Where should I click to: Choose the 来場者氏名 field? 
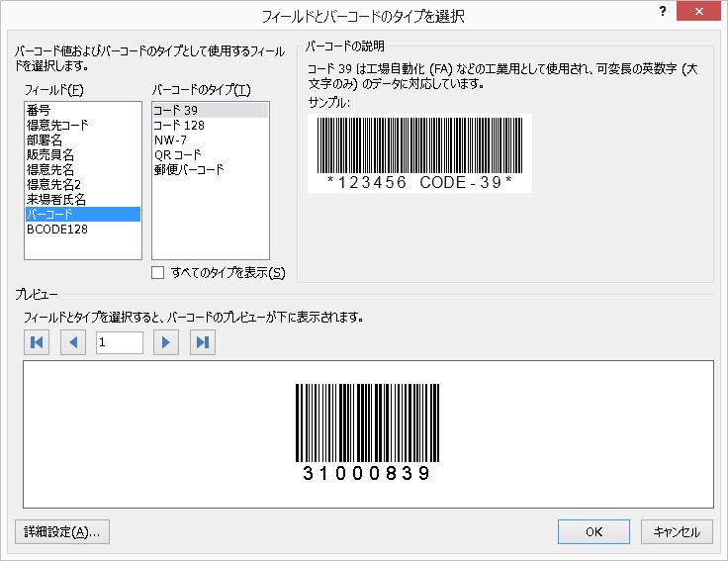coord(83,199)
